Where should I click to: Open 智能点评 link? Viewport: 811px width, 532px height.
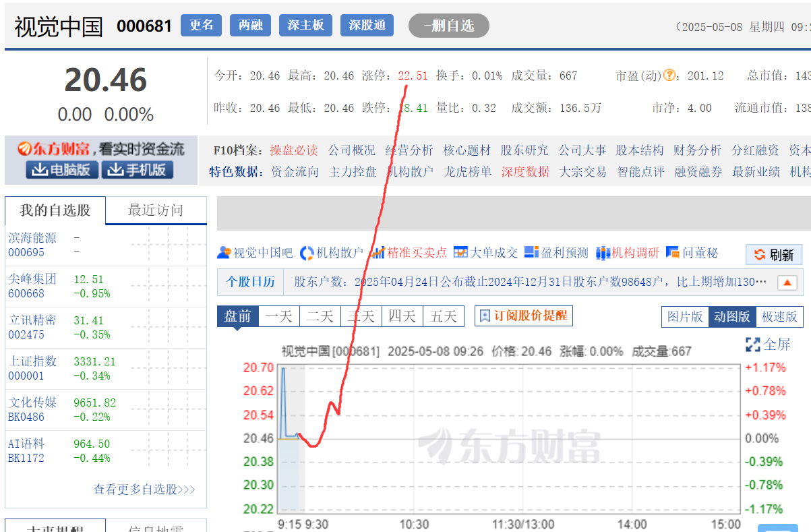640,172
